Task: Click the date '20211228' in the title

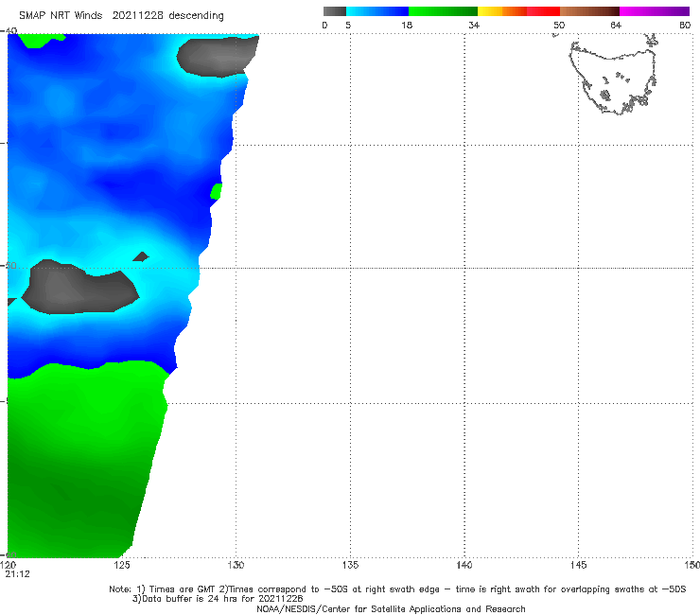Action: tap(137, 16)
